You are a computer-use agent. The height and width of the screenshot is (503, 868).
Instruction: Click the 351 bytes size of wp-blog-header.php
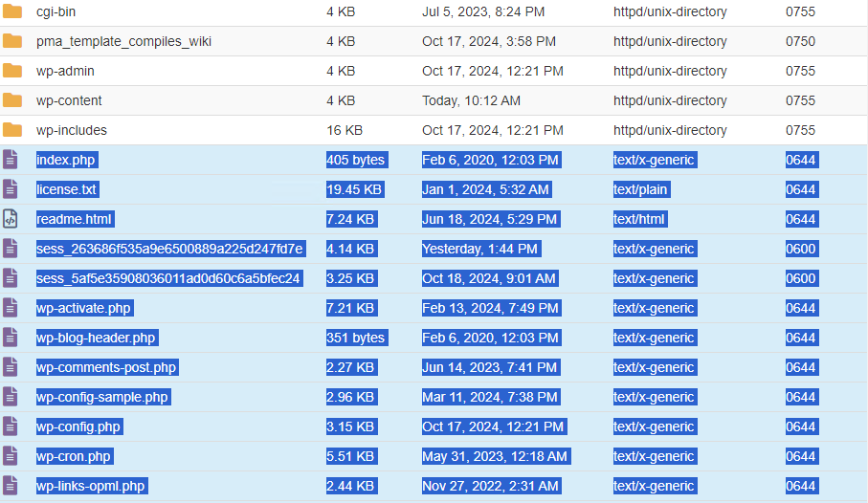[356, 338]
